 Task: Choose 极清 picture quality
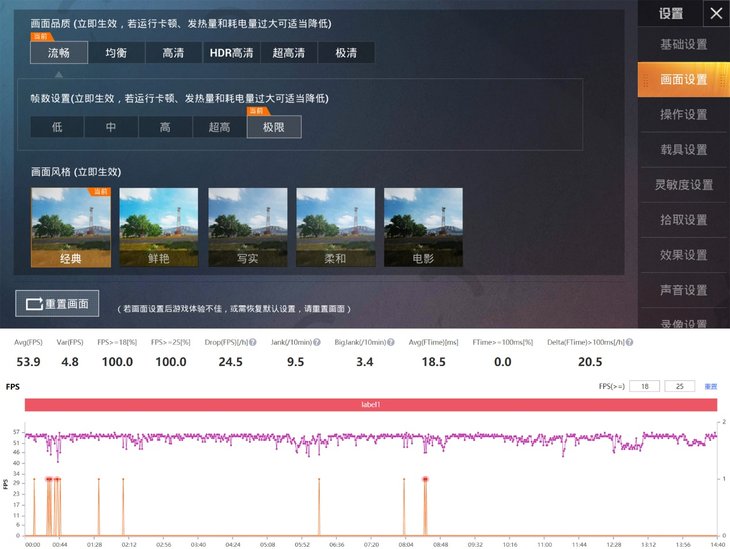(x=346, y=53)
